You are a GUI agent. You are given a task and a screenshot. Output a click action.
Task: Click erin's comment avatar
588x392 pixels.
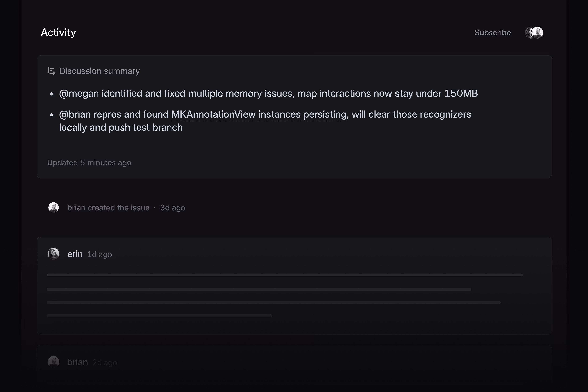coord(54,254)
